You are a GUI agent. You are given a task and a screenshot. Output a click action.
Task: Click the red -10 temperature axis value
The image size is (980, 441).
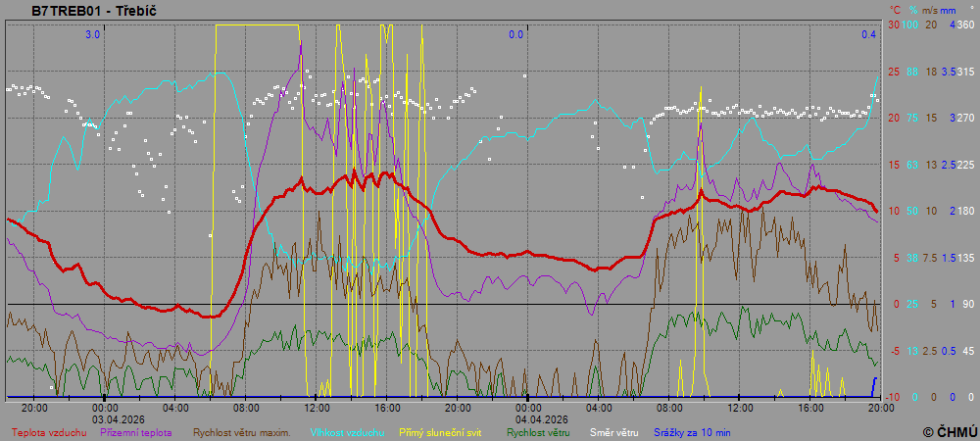(893, 397)
